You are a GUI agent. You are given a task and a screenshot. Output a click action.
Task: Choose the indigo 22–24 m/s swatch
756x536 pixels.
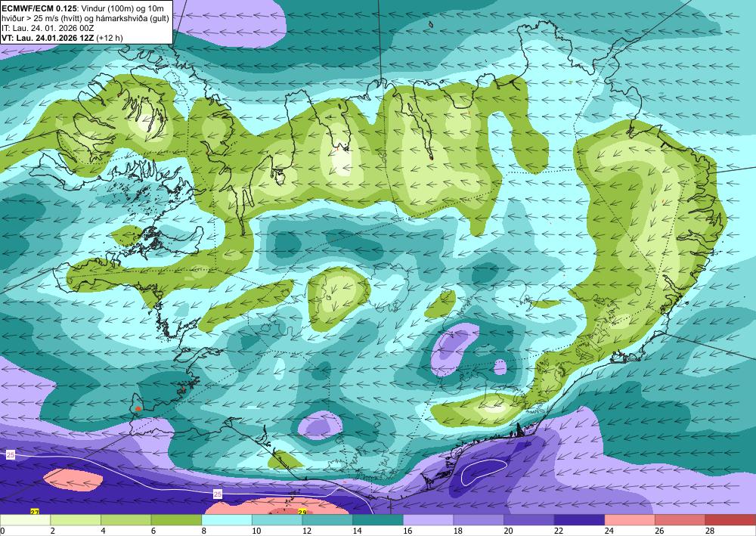coord(579,520)
